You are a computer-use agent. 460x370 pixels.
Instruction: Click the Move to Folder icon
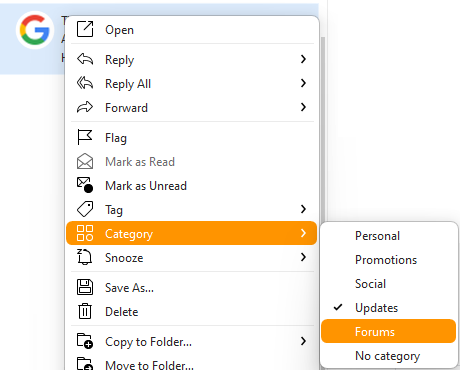pyautogui.click(x=85, y=364)
